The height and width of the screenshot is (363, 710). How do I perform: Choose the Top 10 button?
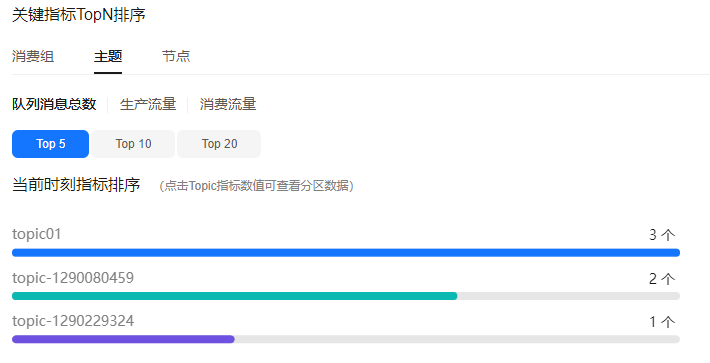click(133, 144)
